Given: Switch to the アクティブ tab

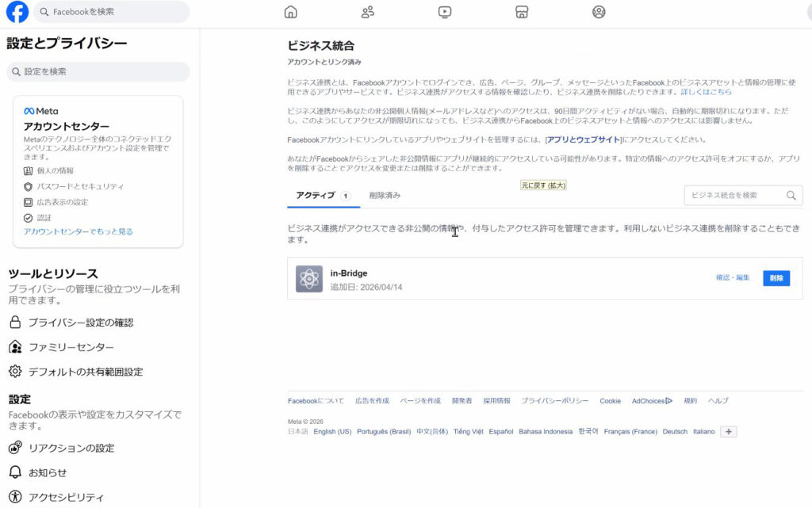Looking at the screenshot, I should click(316, 195).
